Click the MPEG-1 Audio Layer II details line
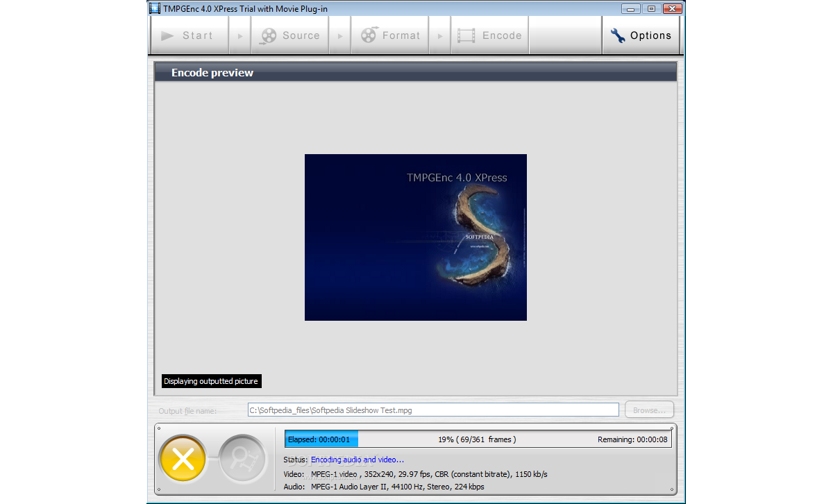The height and width of the screenshot is (504, 833). pyautogui.click(x=398, y=487)
